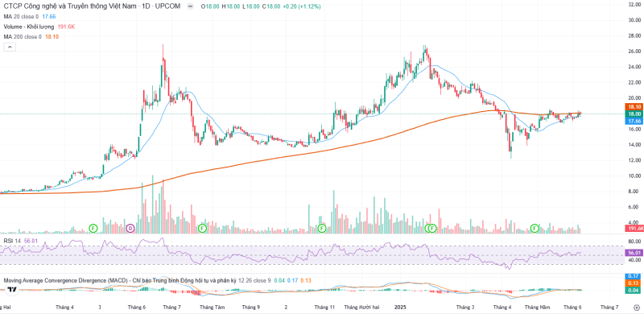
Task: Click the MA 200 close 0 indicator legend
Action: point(23,36)
